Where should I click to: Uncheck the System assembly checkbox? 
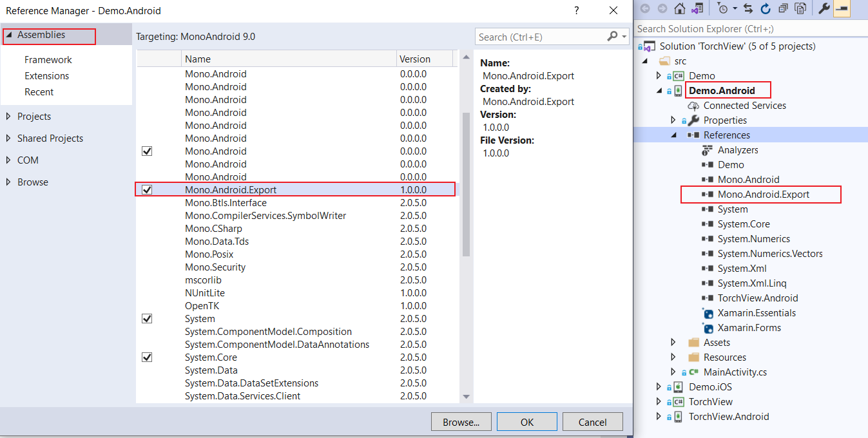[x=147, y=318]
